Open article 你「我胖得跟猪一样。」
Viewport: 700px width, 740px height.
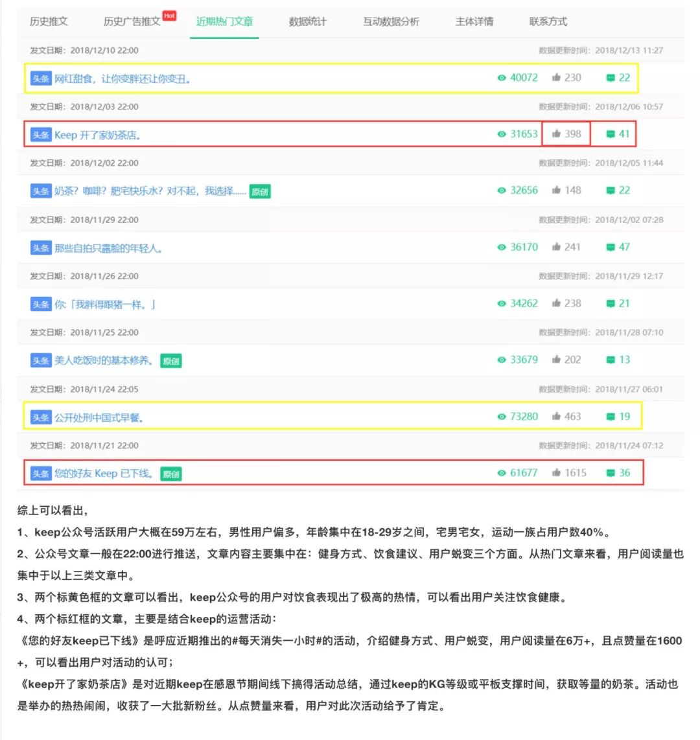(105, 305)
